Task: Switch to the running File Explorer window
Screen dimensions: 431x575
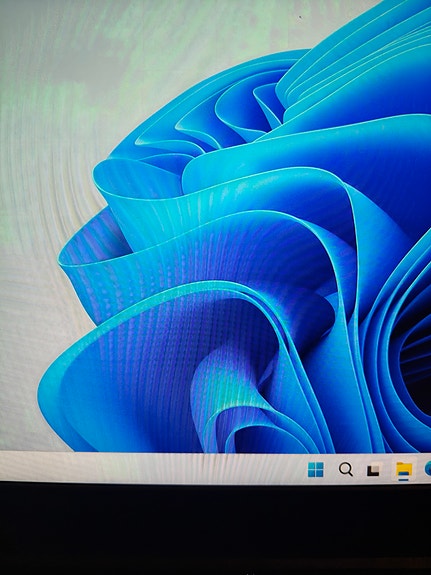Action: click(403, 470)
